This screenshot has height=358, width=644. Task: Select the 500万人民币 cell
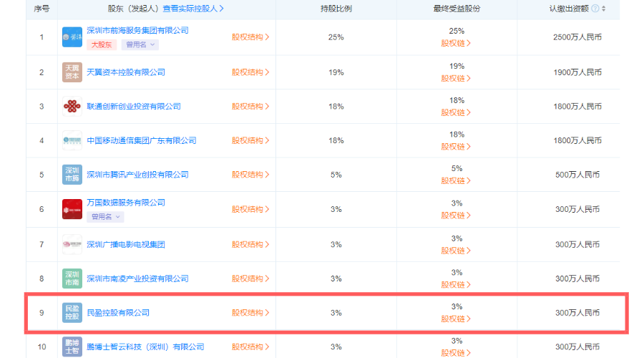pyautogui.click(x=577, y=175)
